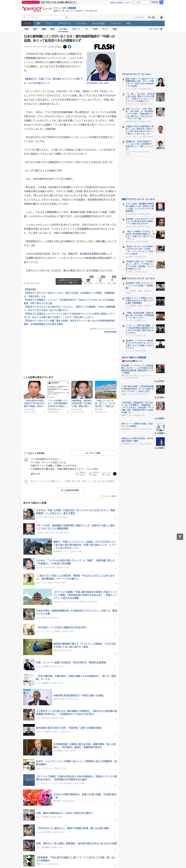Image resolution: width=186 pixels, height=868 pixels.
Task: Click the なるほど reaction on the comment
Action: [91, 474]
